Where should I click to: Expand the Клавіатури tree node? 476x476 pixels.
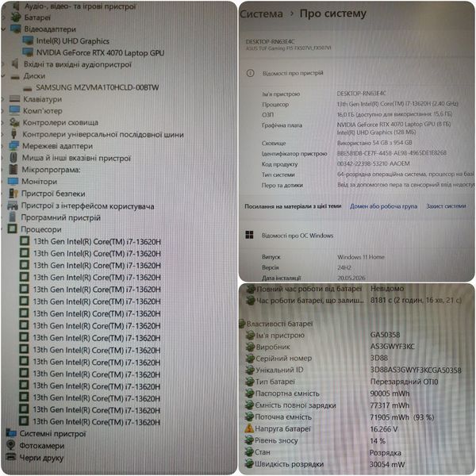(2, 99)
